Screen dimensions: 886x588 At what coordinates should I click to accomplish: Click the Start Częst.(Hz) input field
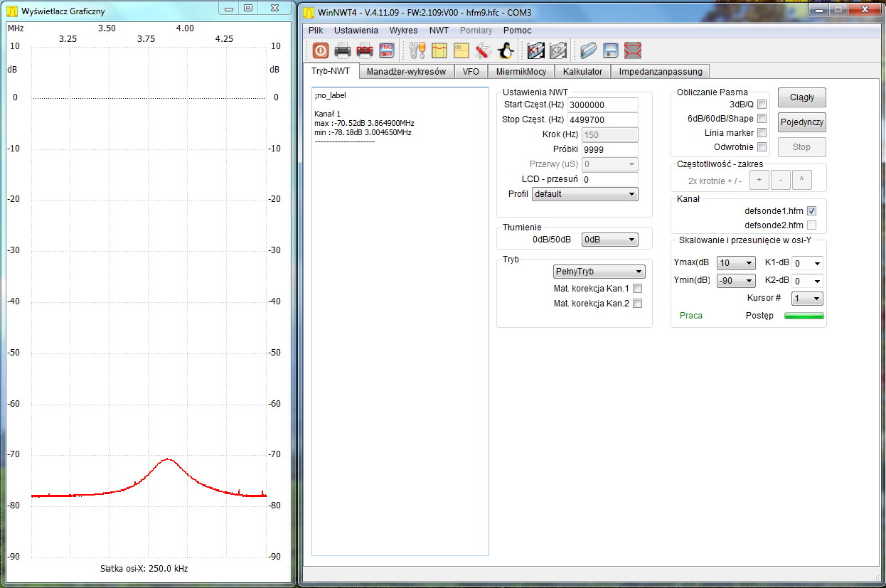[602, 105]
